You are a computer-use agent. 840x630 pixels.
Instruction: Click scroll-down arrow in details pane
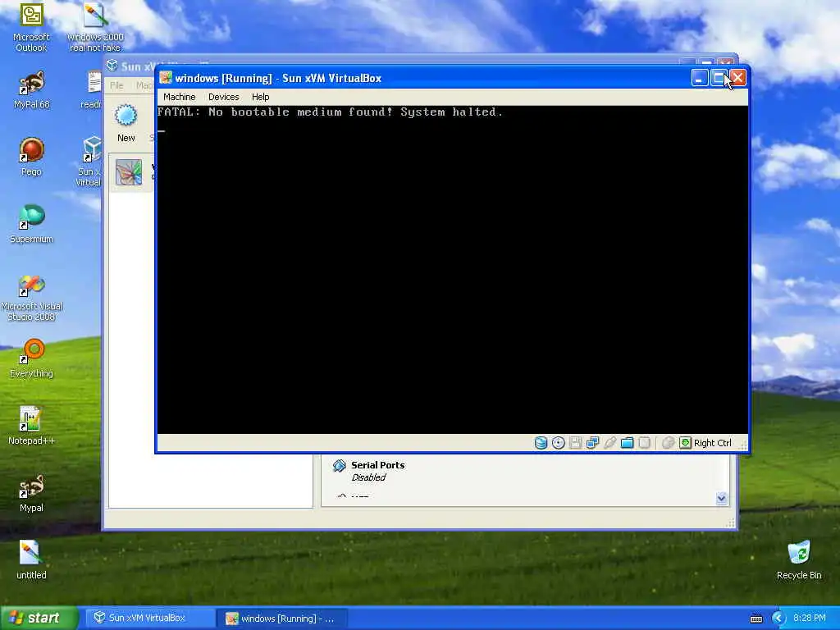point(722,499)
